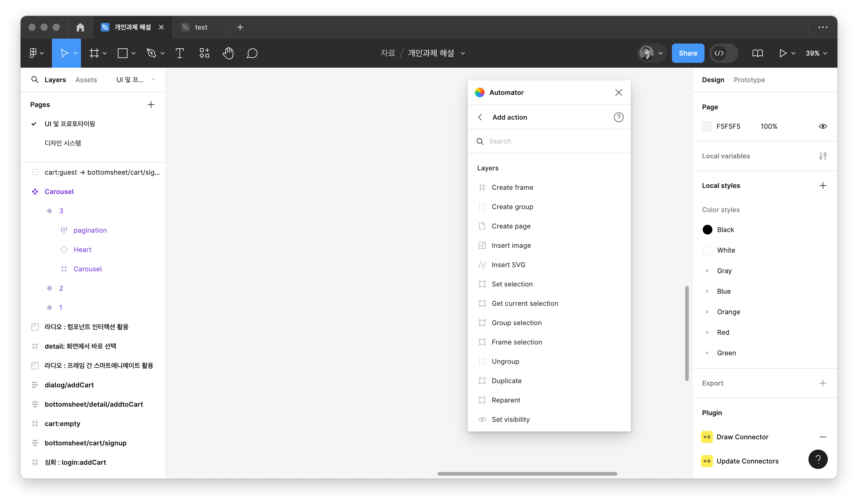858x504 pixels.
Task: Choose the Set visibility action
Action: click(549, 419)
